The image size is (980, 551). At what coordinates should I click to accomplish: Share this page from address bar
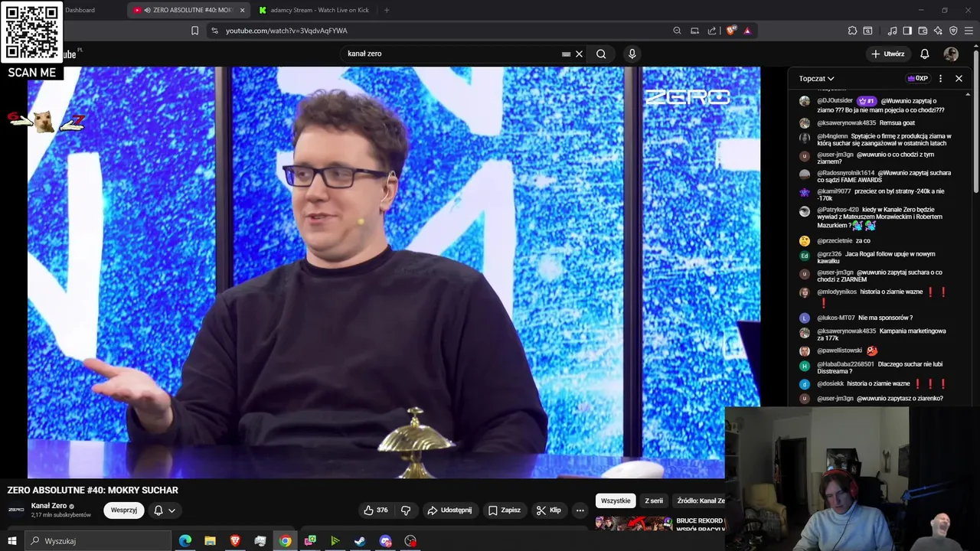coord(712,31)
